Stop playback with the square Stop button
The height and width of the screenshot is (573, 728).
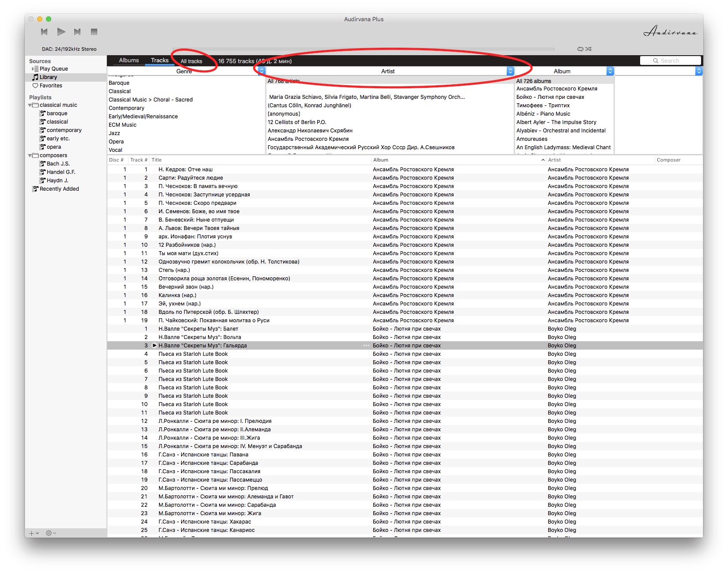point(94,32)
